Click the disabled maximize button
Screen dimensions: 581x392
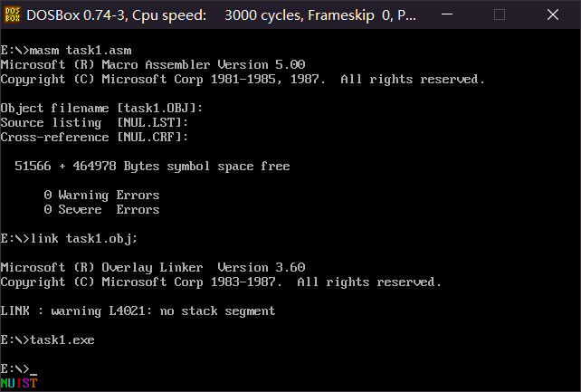pyautogui.click(x=500, y=14)
